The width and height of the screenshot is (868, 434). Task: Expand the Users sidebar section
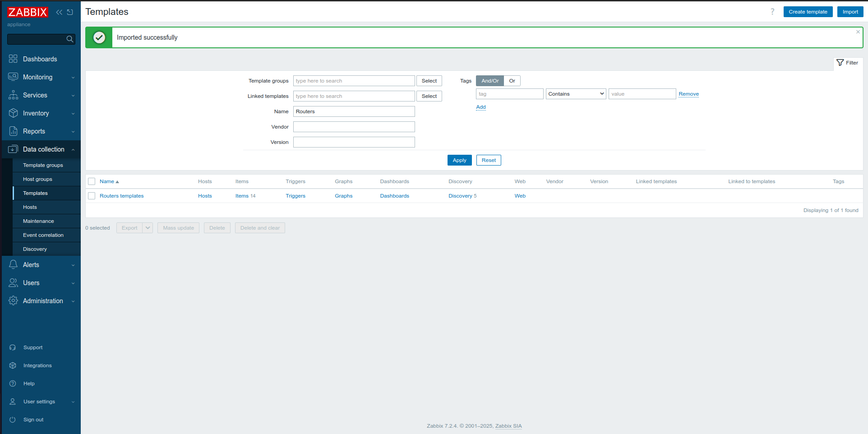tap(13, 283)
